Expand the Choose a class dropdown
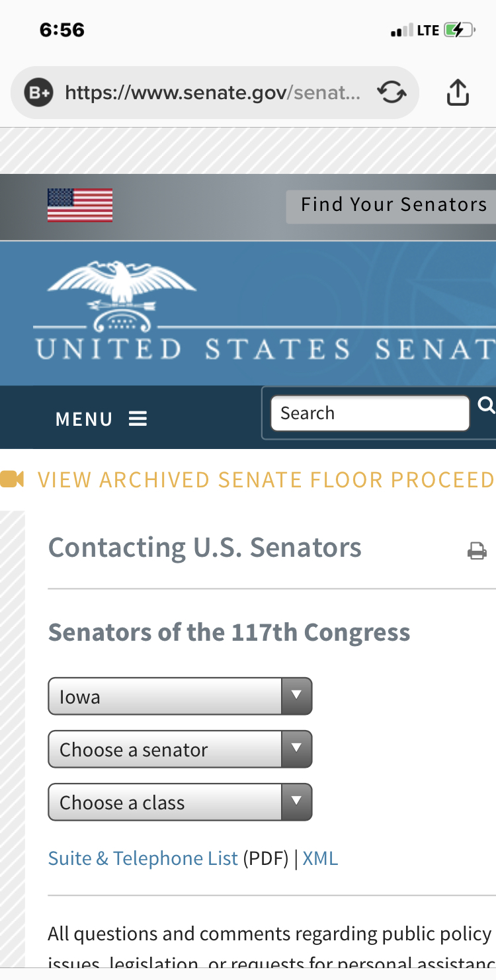The width and height of the screenshot is (496, 980). [180, 802]
